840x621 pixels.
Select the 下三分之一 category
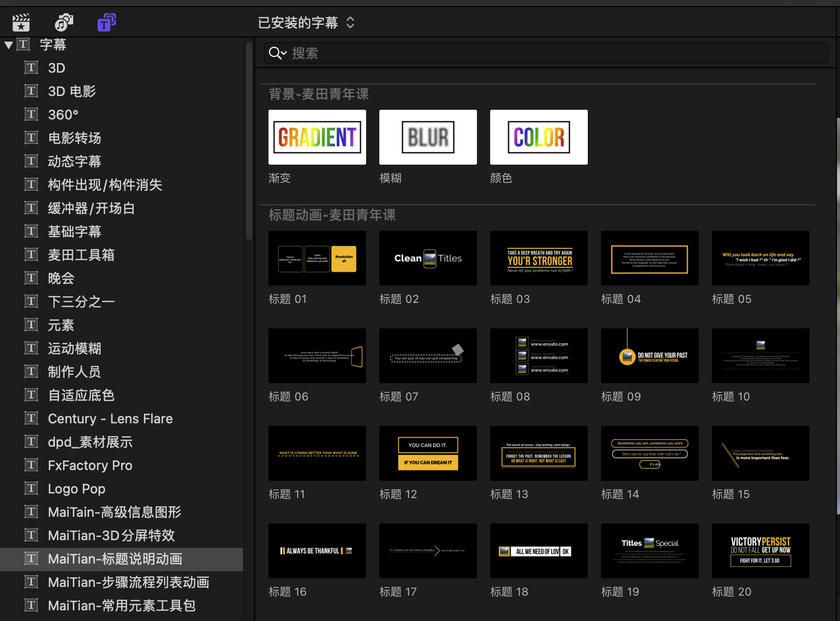click(x=122, y=302)
